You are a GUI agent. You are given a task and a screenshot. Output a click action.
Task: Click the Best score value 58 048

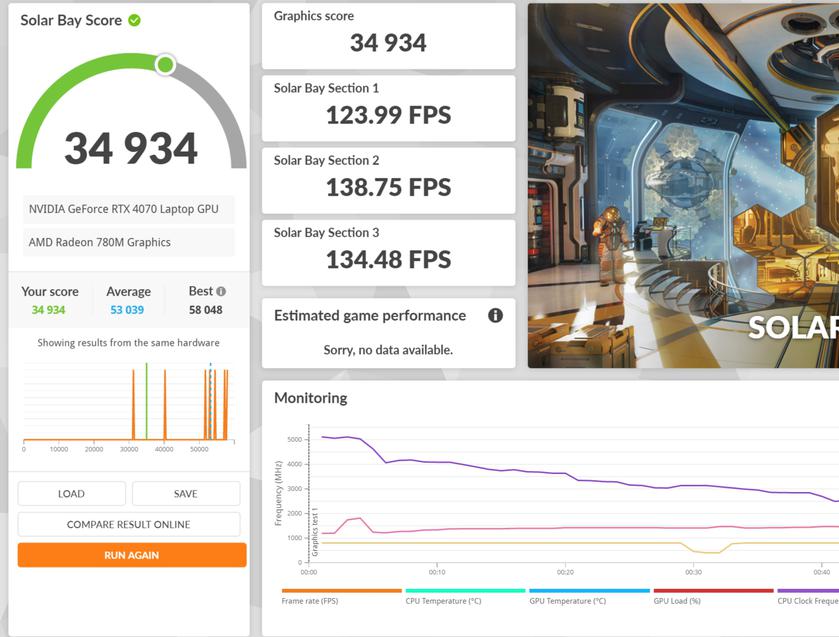[205, 310]
